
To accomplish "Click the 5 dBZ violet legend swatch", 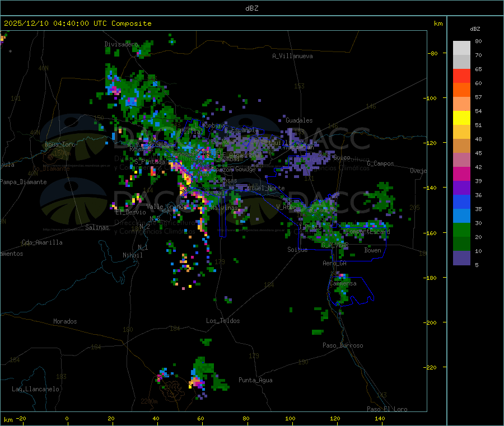I will tap(461, 258).
